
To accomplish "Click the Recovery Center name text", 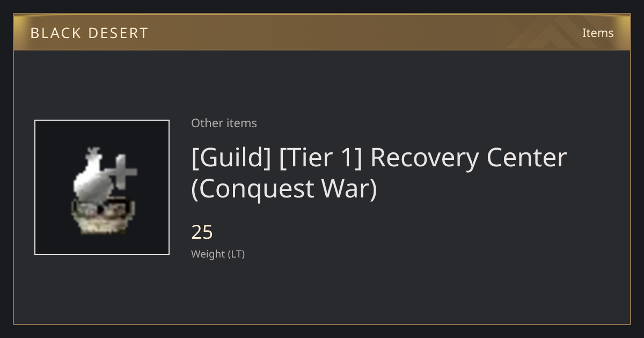I will click(469, 158).
